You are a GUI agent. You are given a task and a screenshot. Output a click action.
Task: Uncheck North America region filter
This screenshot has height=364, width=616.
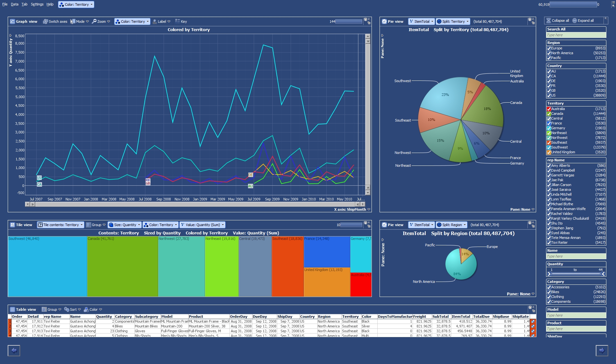pos(549,53)
